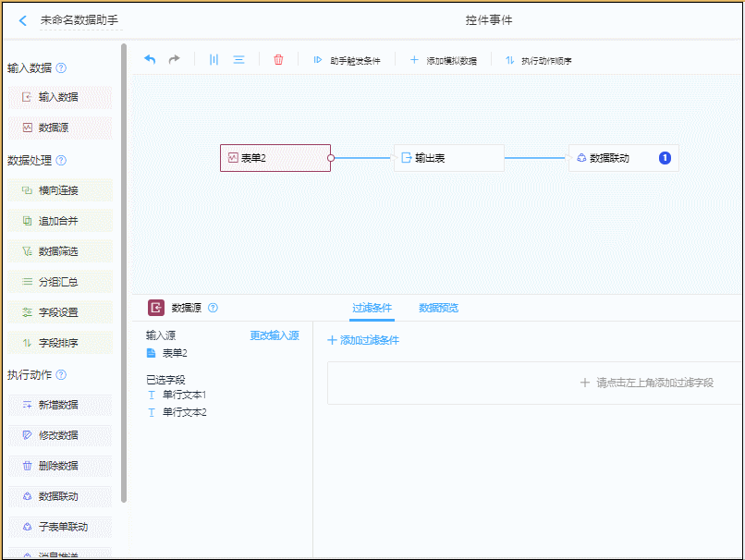Click the back arrow icon
The height and width of the screenshot is (560, 745).
point(23,20)
